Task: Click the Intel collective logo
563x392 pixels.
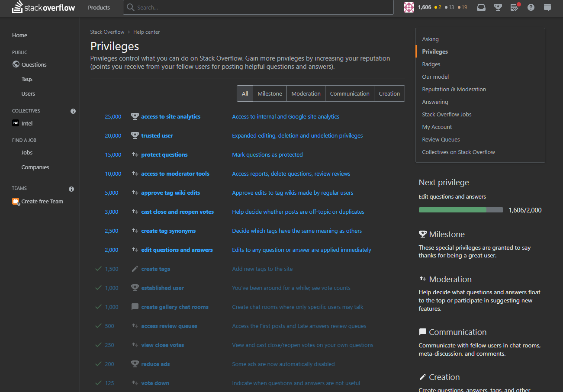Action: 16,123
